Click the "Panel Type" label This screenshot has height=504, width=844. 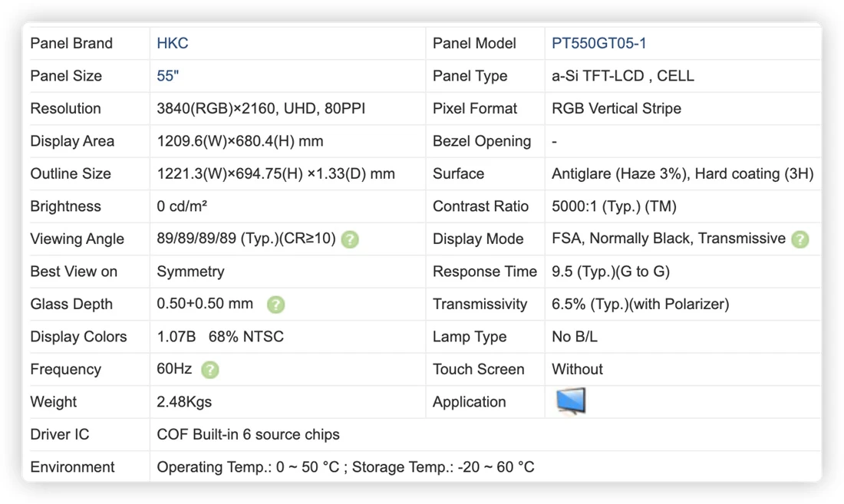(x=470, y=76)
